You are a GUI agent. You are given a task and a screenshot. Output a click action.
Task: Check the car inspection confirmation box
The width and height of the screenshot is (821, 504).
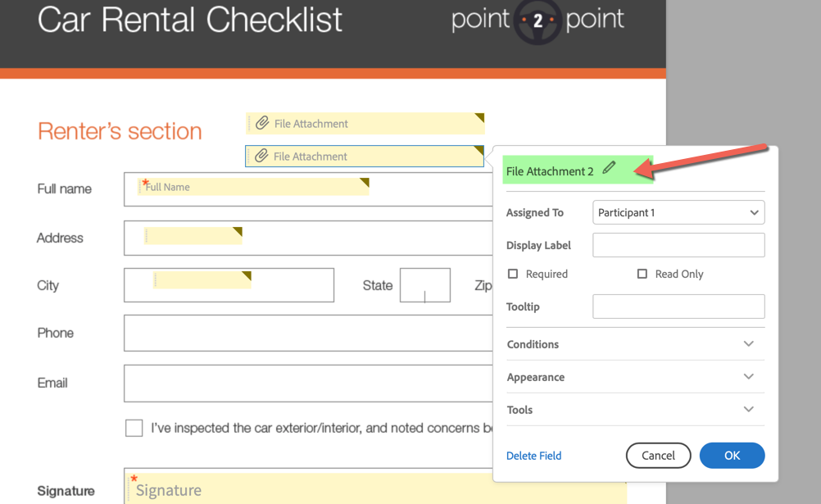tap(134, 427)
